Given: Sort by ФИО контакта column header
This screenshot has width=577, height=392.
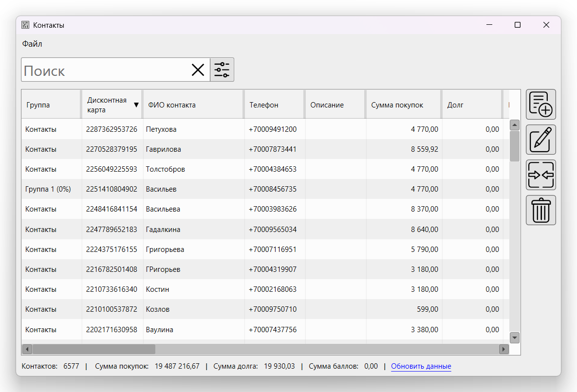Looking at the screenshot, I should click(x=172, y=105).
